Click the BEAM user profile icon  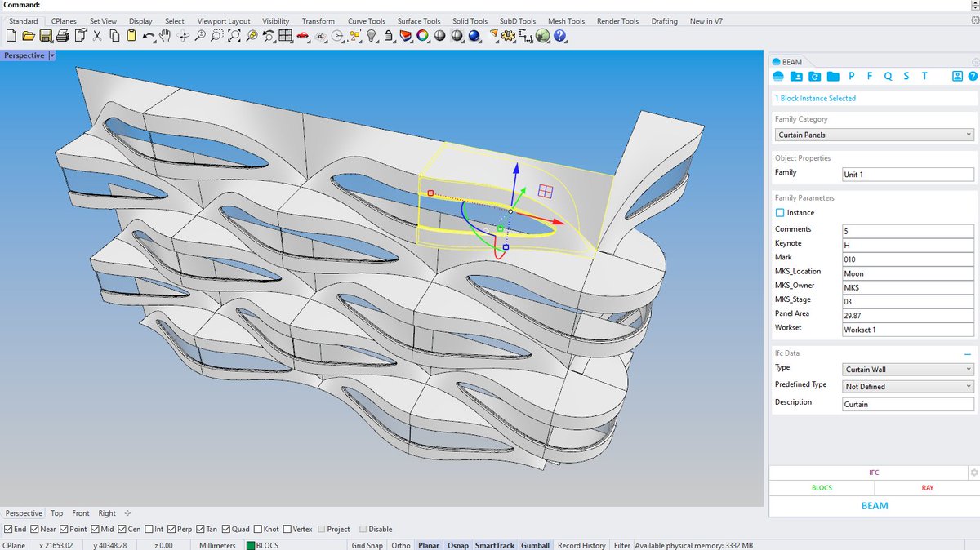[957, 76]
